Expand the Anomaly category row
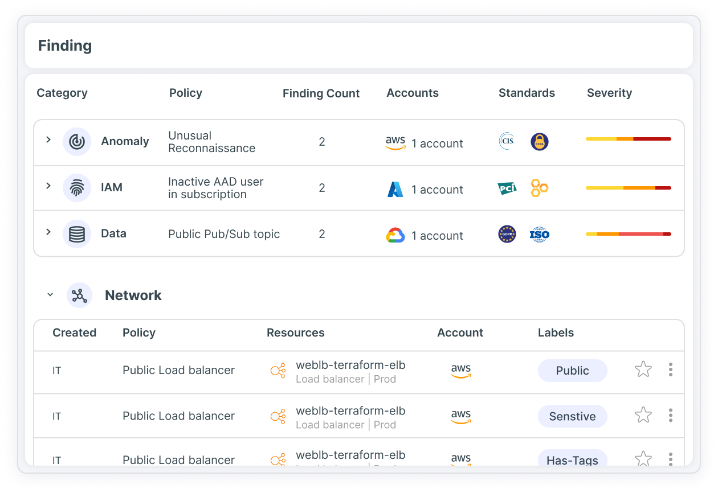Viewport: 718px width, 493px height. (48, 141)
